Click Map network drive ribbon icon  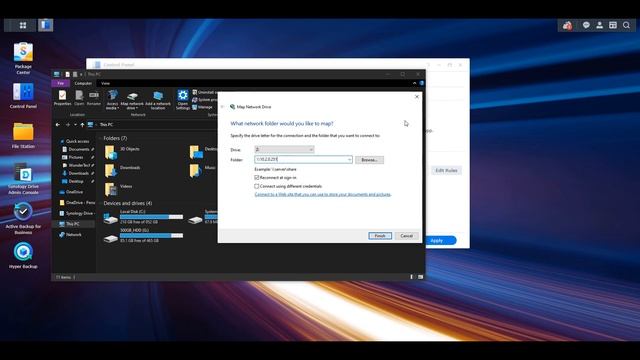click(132, 100)
